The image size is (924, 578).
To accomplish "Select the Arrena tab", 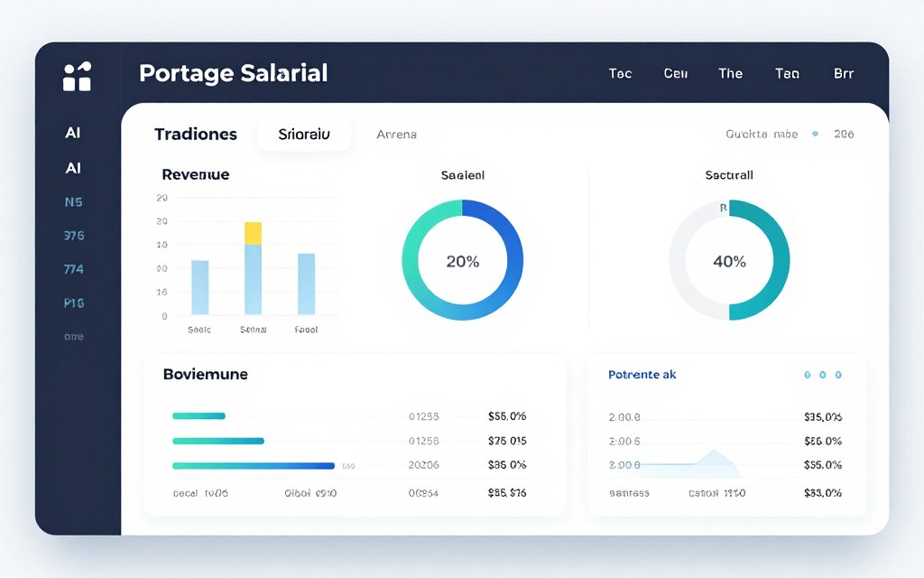I will [397, 134].
